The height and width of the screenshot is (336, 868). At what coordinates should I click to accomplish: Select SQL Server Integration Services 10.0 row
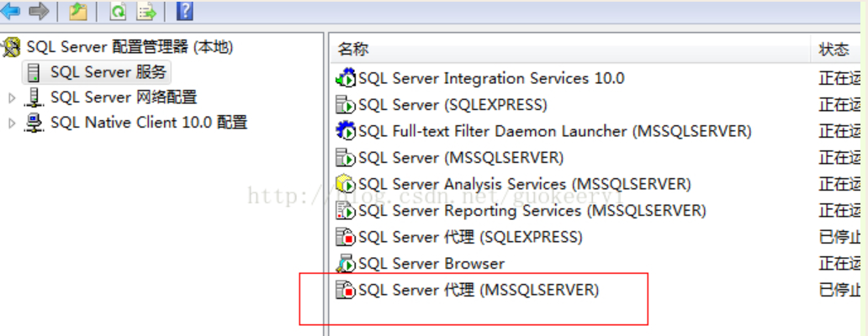pyautogui.click(x=491, y=78)
